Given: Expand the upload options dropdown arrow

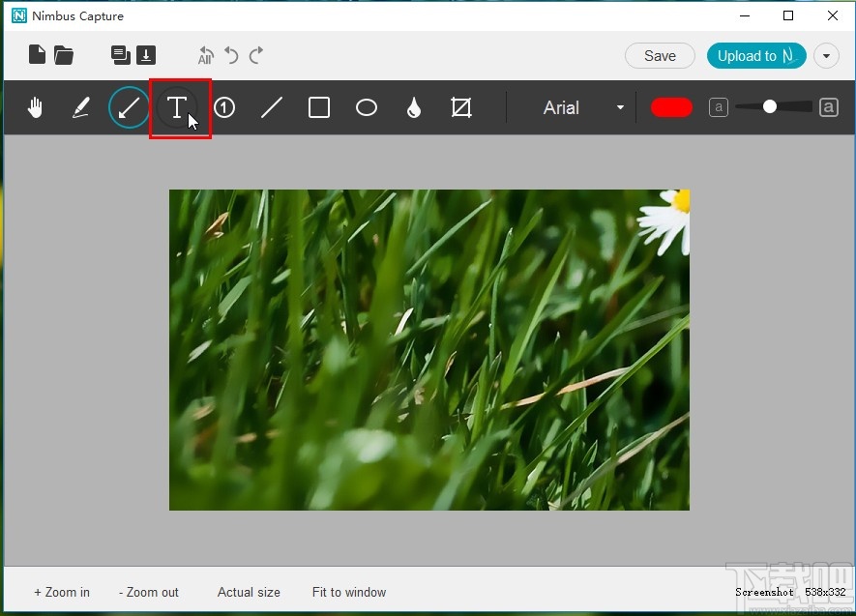Looking at the screenshot, I should 827,56.
